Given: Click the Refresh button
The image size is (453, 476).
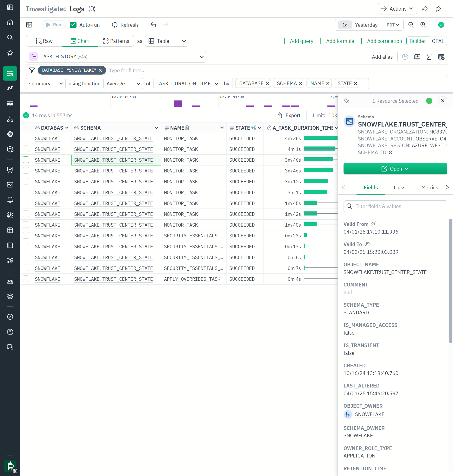Looking at the screenshot, I should (x=125, y=25).
